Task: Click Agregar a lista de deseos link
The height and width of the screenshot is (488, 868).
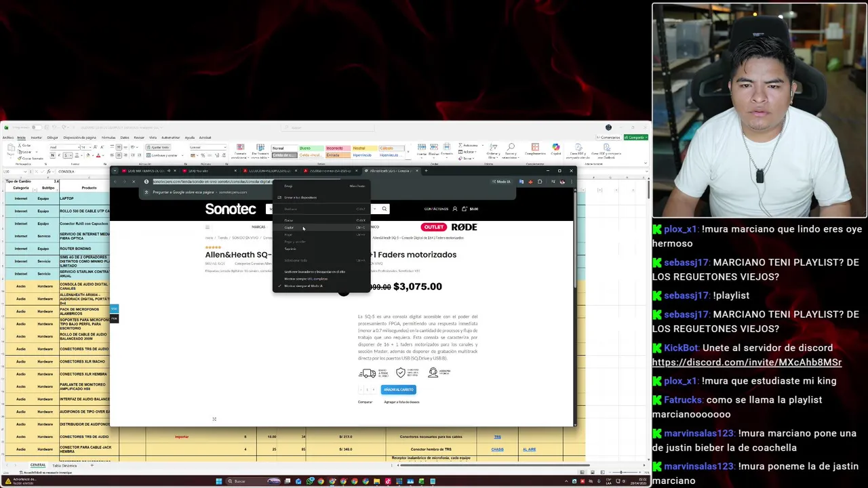Action: click(x=401, y=402)
